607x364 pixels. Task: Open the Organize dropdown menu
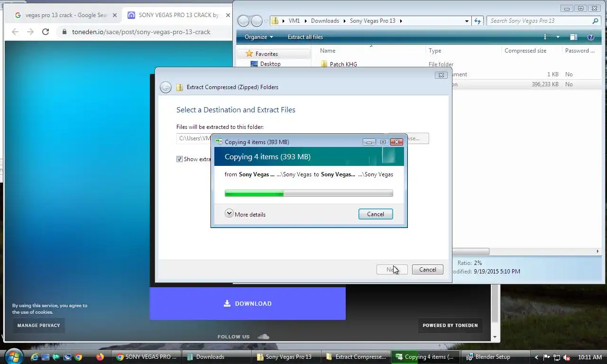coord(259,37)
